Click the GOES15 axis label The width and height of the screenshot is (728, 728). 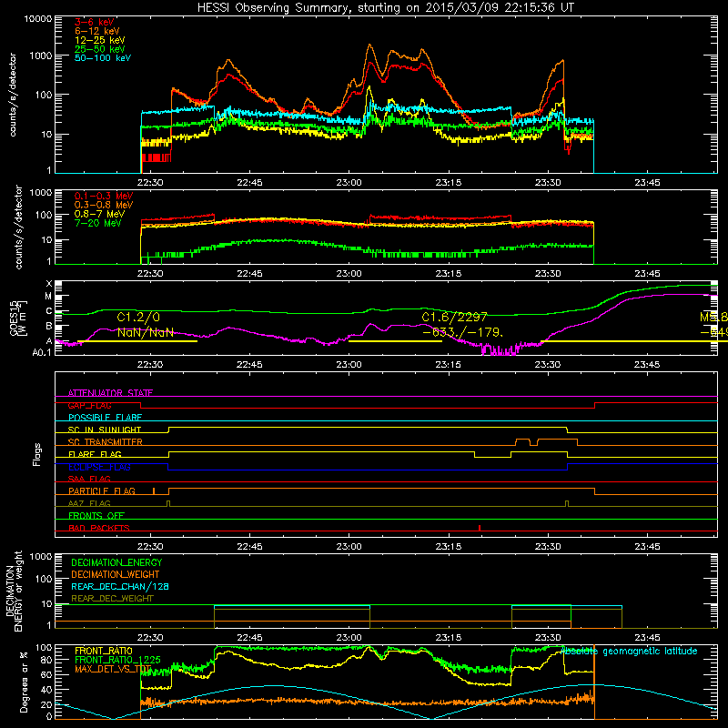click(14, 318)
